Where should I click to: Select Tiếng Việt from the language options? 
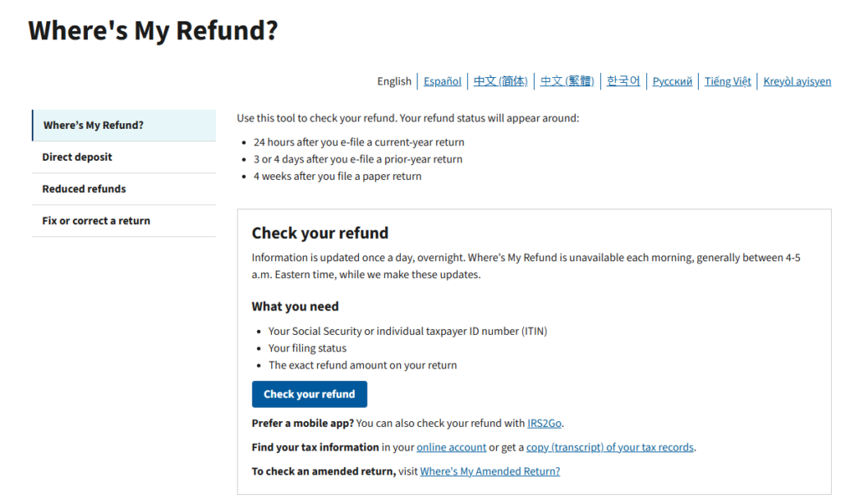click(x=727, y=80)
